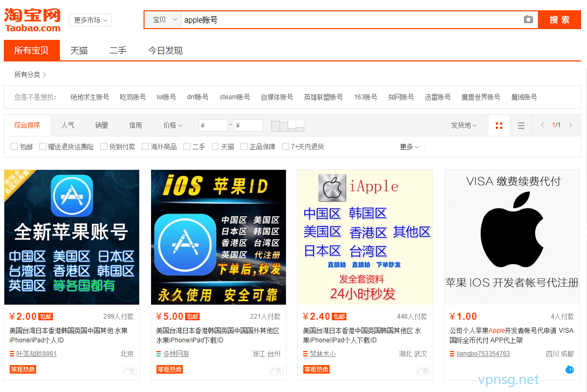The height and width of the screenshot is (392, 587).
Task: Open seller link 多特网游
Action: 176,354
